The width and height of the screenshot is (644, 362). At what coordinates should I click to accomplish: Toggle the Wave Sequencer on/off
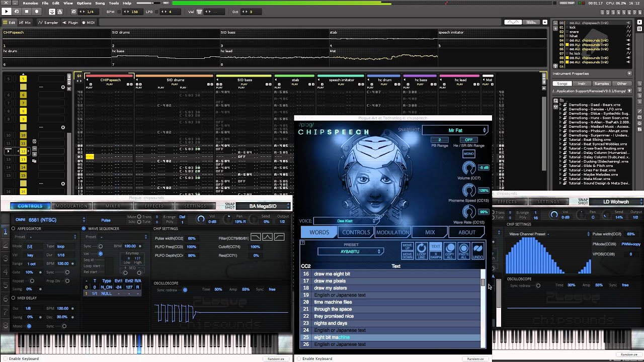[x=84, y=229]
